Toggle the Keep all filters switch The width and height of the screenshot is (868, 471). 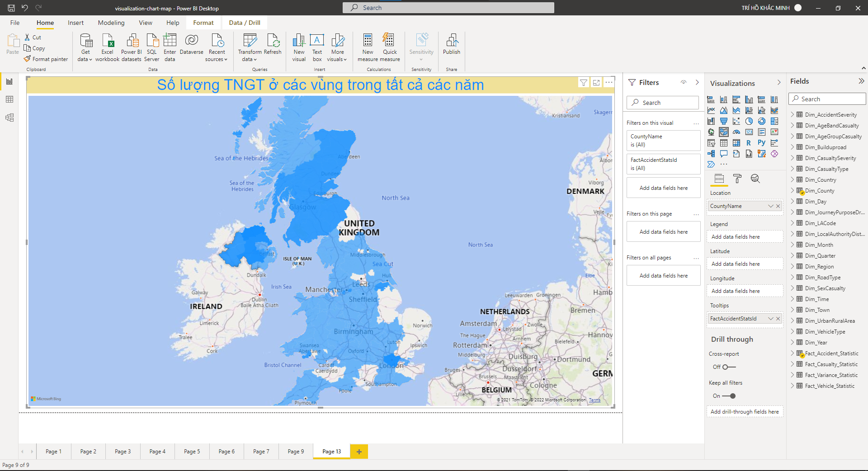point(729,396)
